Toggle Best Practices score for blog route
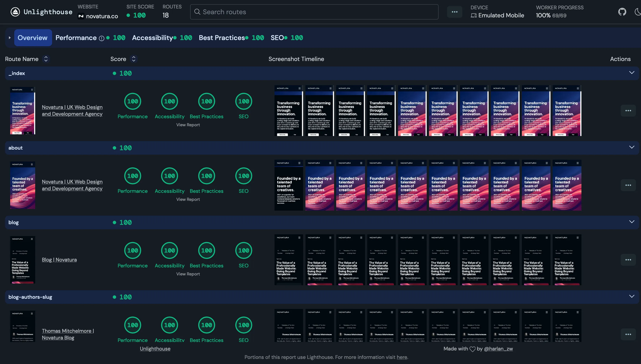 point(206,250)
